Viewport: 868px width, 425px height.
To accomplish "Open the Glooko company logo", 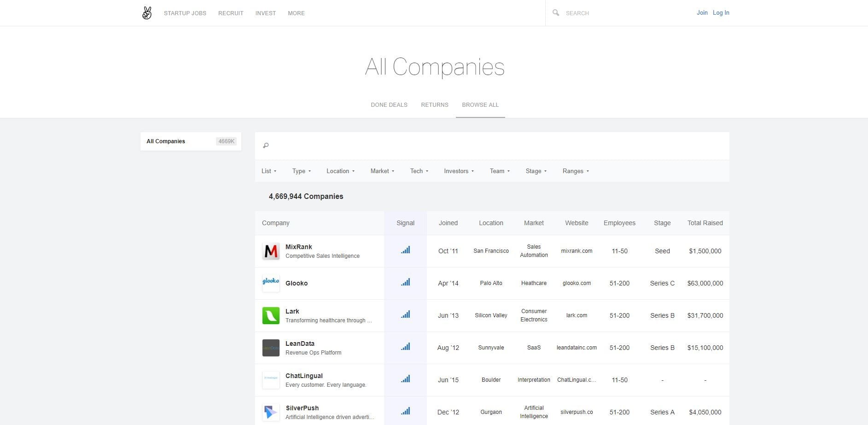I will pyautogui.click(x=271, y=283).
